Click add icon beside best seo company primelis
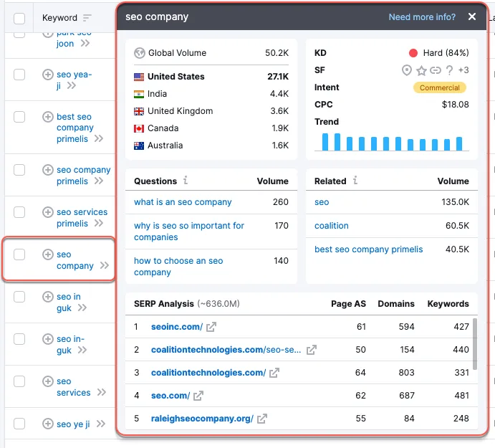 click(x=48, y=117)
